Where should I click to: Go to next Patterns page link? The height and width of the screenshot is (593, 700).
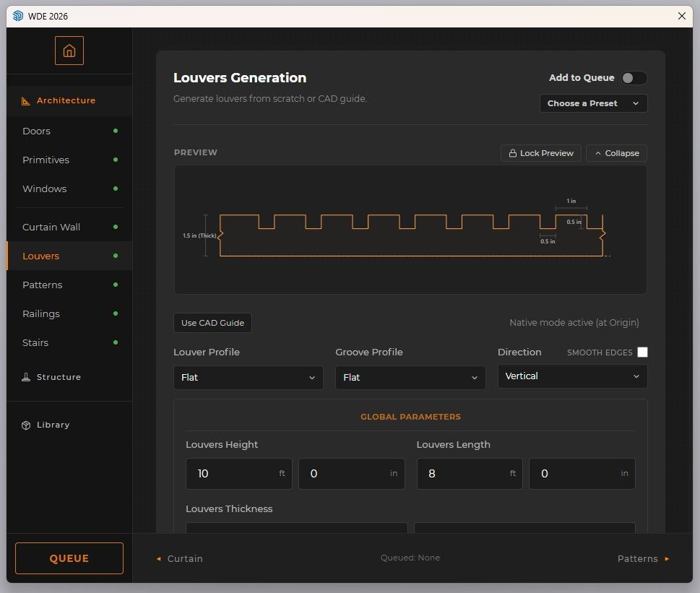[x=644, y=558]
